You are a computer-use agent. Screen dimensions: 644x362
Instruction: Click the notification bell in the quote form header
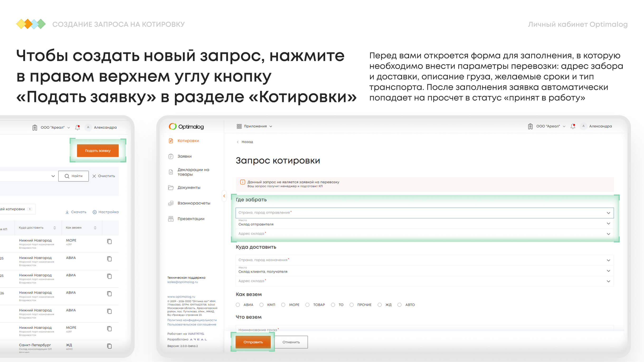(573, 126)
